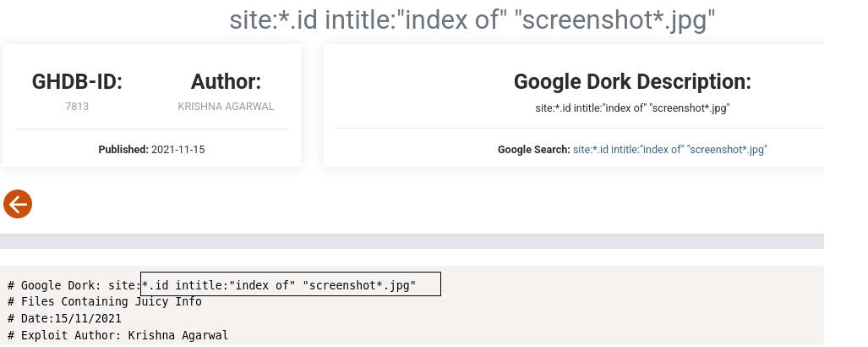
Task: Click the highlighted dork text in code block
Action: tap(291, 284)
